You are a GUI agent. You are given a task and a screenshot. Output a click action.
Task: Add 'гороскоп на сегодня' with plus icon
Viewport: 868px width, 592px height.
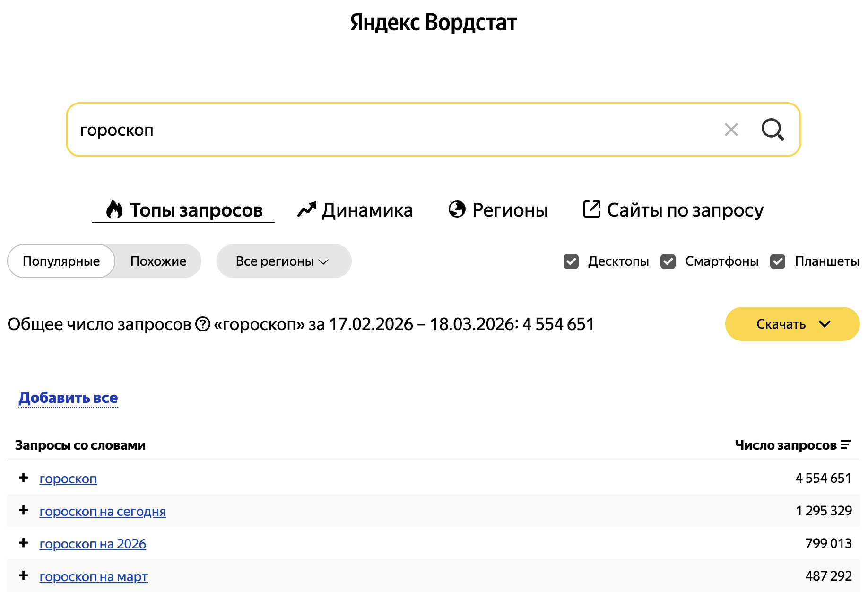[23, 511]
